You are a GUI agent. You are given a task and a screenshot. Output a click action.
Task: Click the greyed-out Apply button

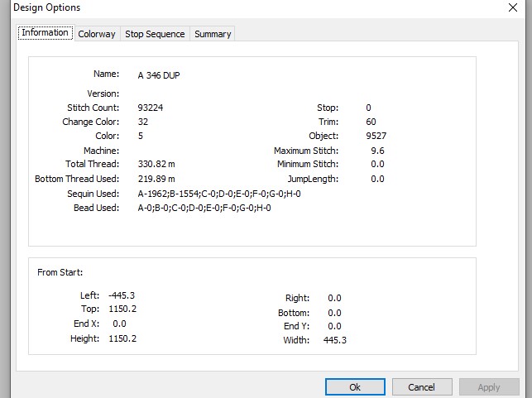(489, 387)
